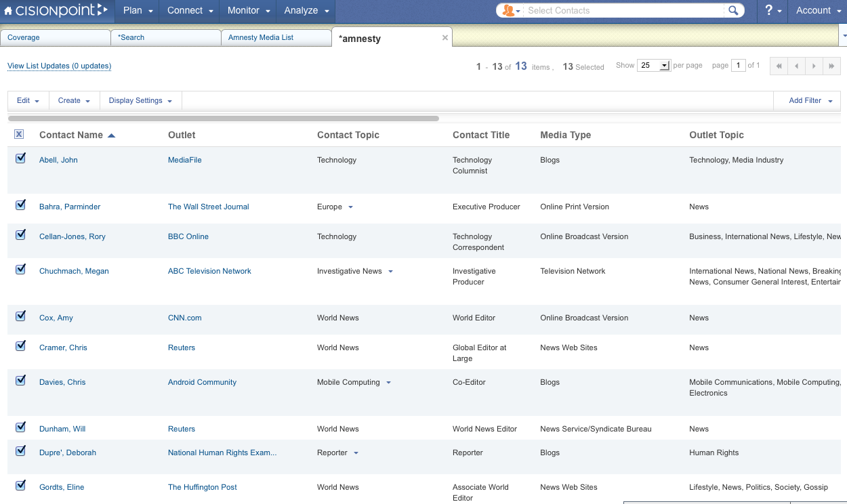Uncheck the Abell, John row checkbox

[20, 159]
